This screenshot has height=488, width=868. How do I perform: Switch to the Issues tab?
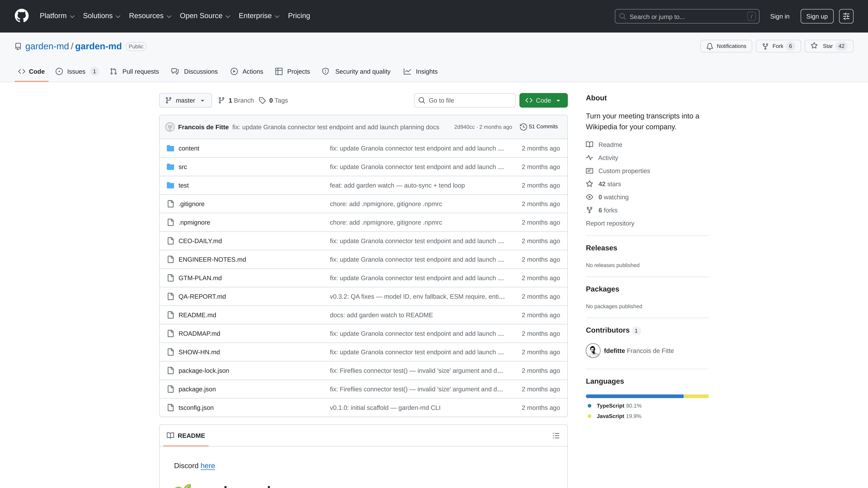(x=77, y=71)
